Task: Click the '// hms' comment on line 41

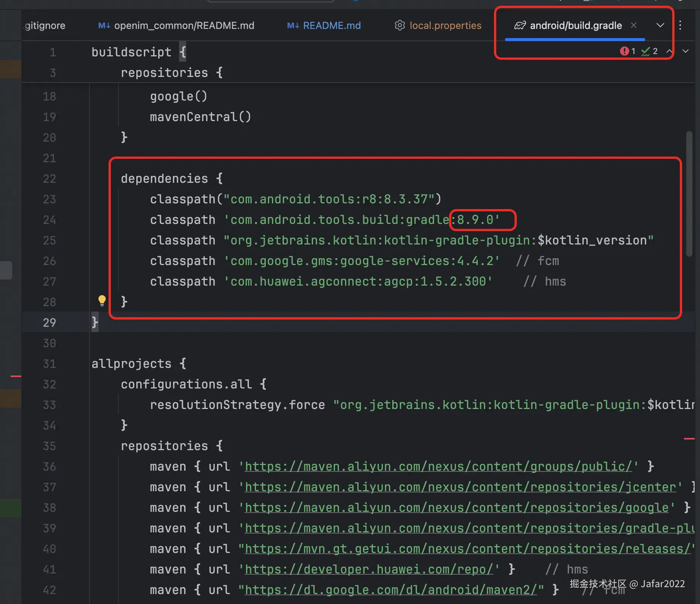Action: coord(567,569)
